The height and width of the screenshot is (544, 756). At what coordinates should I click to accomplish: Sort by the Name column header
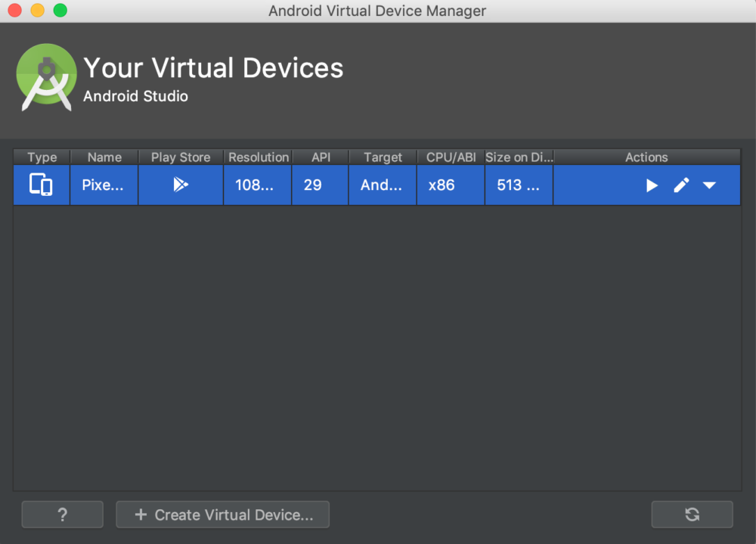pos(104,157)
